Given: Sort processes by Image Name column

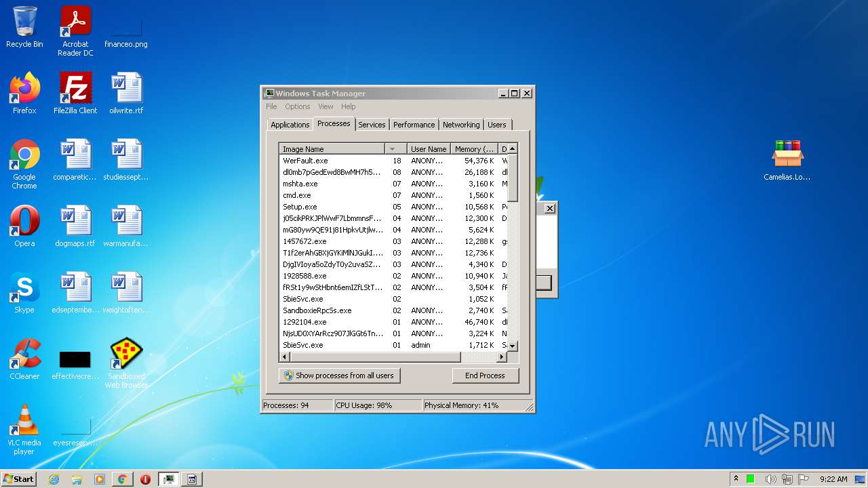Looking at the screenshot, I should [332, 148].
